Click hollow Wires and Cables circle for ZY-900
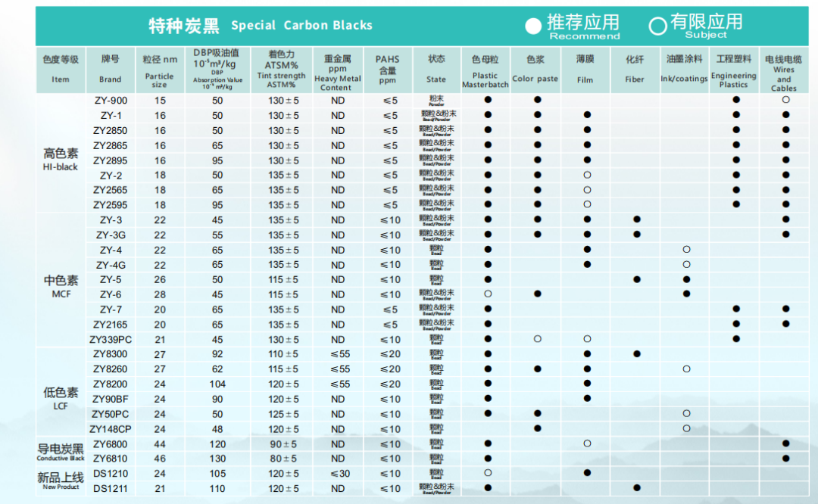The image size is (818, 504). [x=785, y=100]
